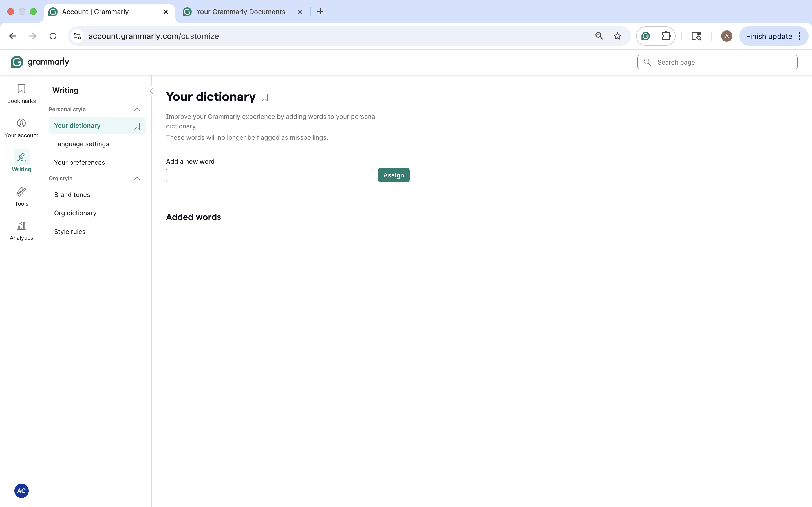The width and height of the screenshot is (812, 507).
Task: Click the Finish update button
Action: (769, 36)
